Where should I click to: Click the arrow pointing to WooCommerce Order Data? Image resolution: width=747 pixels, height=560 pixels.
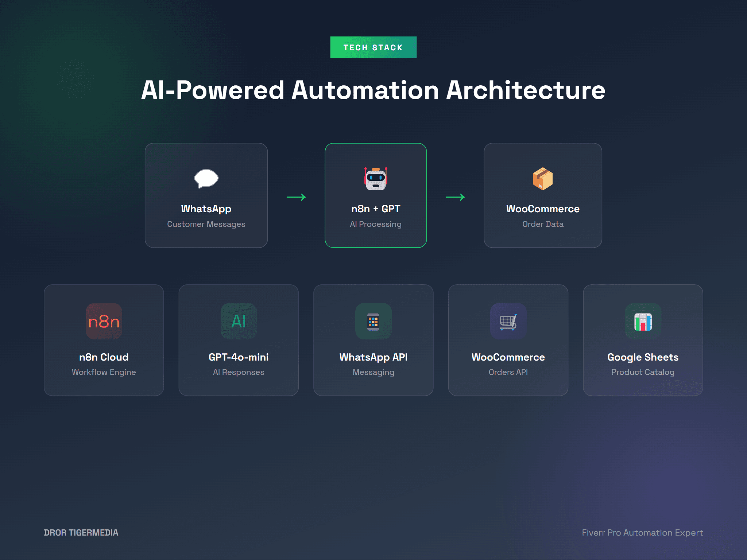(x=455, y=197)
